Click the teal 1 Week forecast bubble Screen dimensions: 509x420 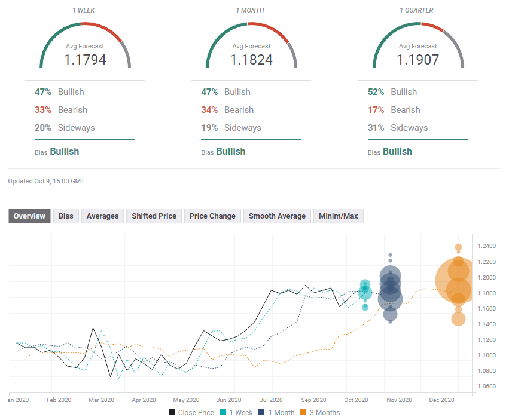click(365, 292)
